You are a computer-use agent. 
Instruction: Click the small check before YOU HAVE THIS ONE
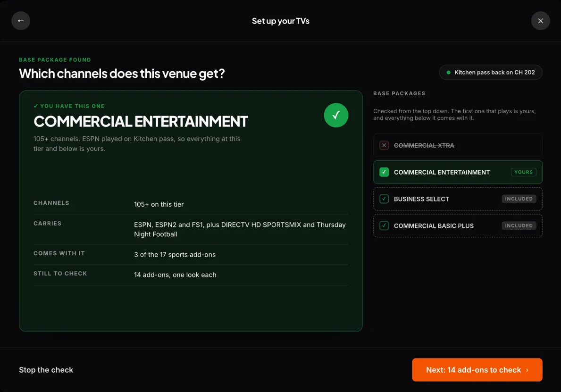[x=36, y=106]
